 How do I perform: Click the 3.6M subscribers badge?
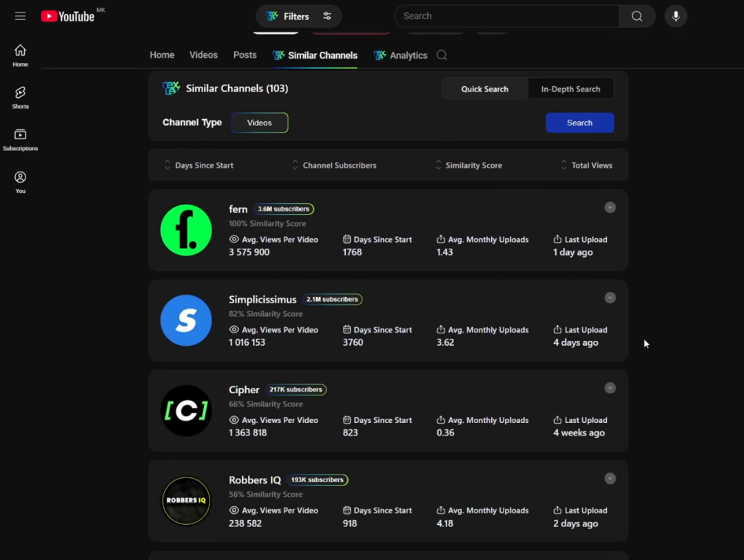(283, 209)
